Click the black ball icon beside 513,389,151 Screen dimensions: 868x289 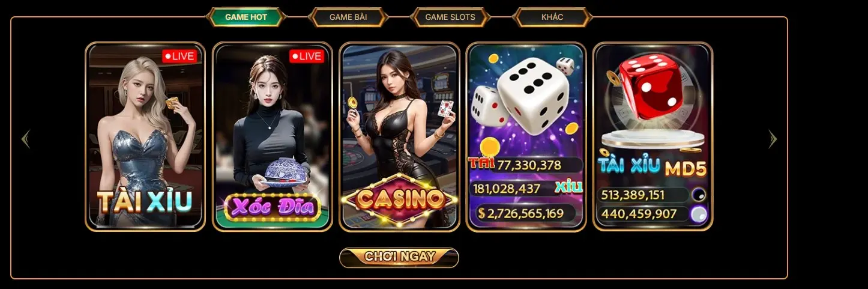click(698, 195)
